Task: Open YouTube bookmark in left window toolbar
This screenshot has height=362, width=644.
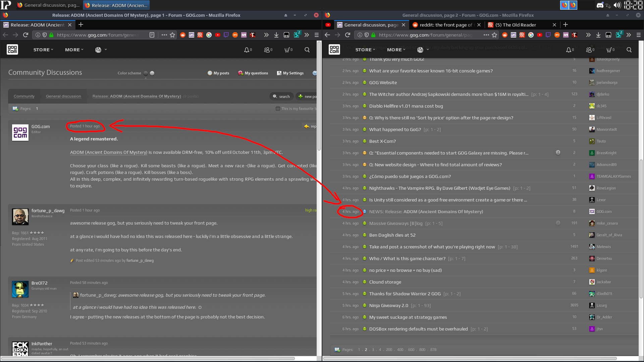Action: tap(218, 35)
